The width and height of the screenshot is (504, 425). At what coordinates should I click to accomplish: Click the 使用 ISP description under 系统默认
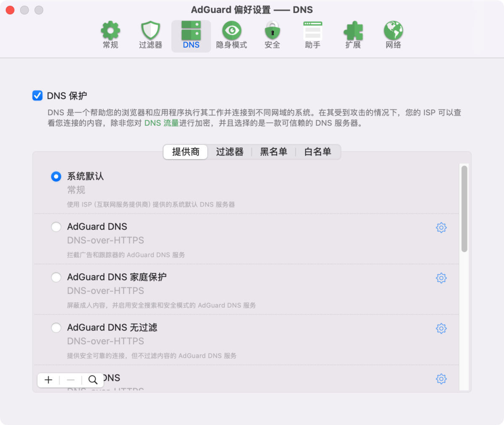tap(151, 204)
